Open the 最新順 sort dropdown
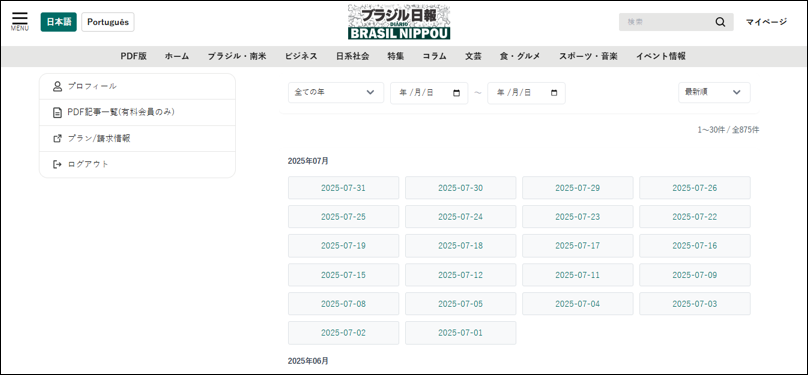Screen dimensions: 808x375 point(714,92)
